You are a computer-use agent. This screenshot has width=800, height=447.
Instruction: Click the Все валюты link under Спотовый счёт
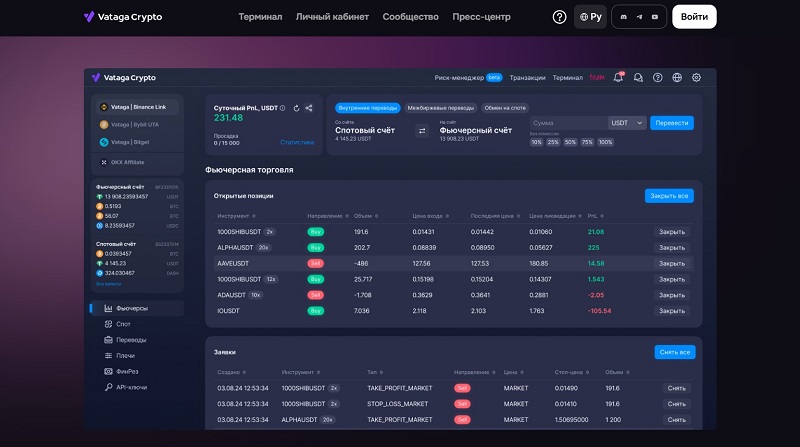(109, 284)
